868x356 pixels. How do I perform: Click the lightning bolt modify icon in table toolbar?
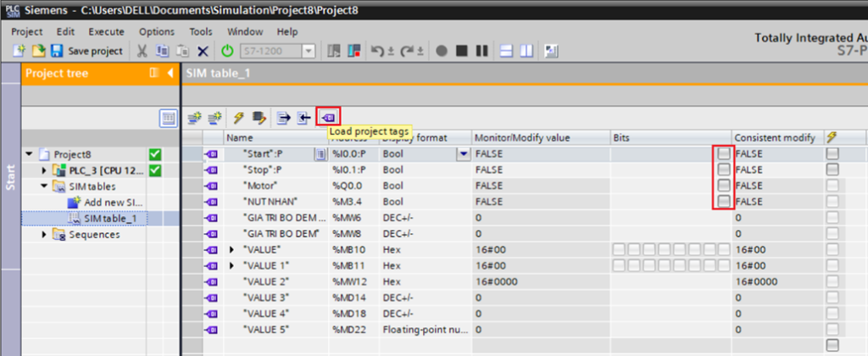pyautogui.click(x=239, y=117)
